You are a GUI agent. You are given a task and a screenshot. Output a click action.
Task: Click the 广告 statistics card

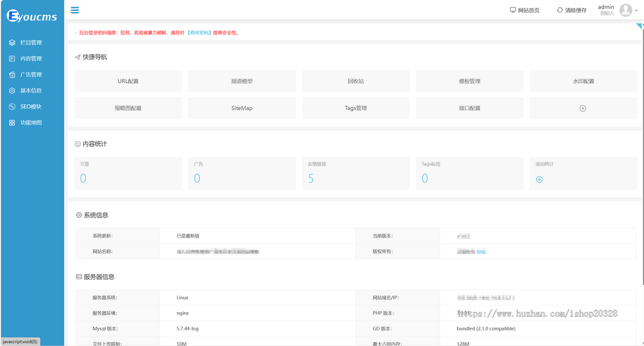(x=241, y=173)
